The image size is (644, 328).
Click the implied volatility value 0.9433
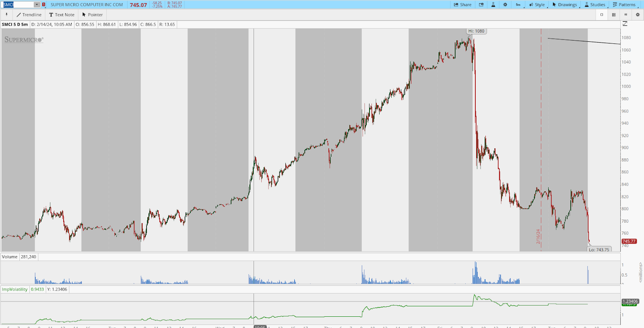coord(37,289)
